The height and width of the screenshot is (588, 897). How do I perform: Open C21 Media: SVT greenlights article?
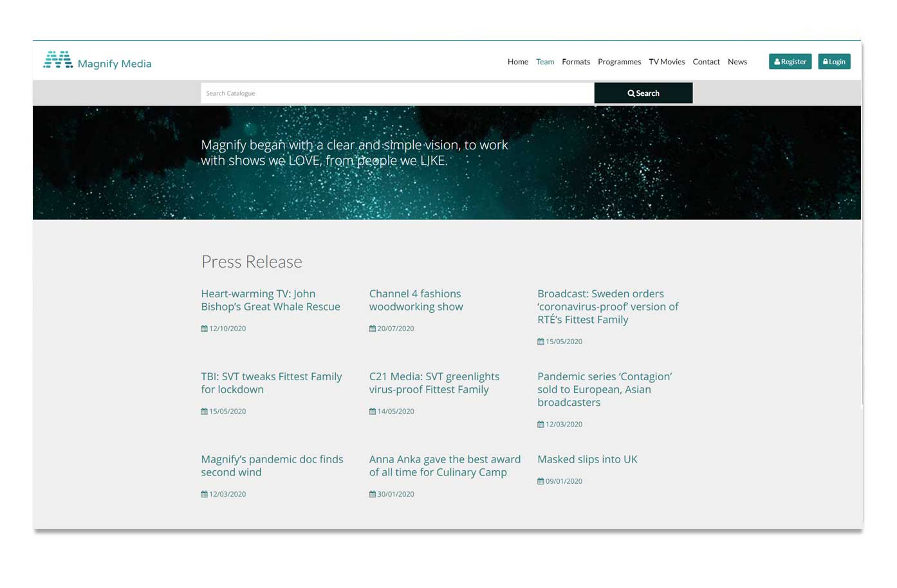pyautogui.click(x=434, y=383)
